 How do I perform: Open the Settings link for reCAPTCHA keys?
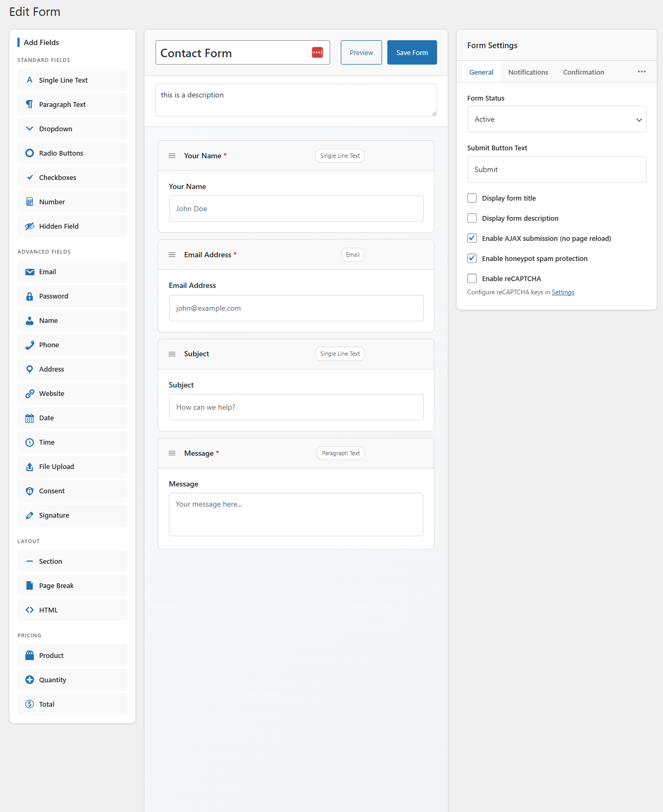click(x=562, y=292)
